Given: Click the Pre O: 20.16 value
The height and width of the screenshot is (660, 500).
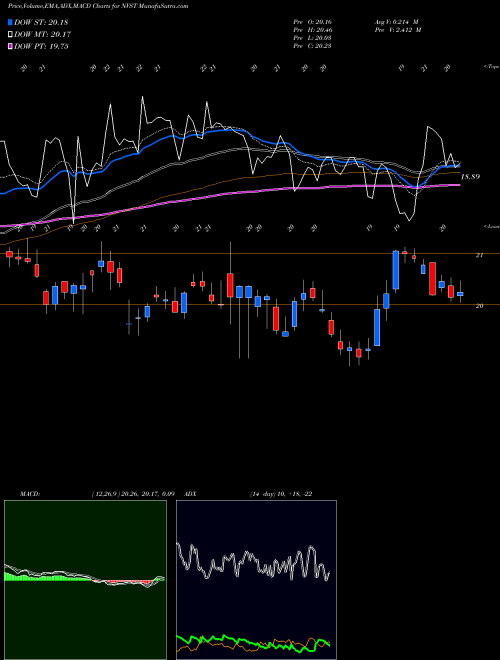Looking at the screenshot, I should (x=312, y=22).
